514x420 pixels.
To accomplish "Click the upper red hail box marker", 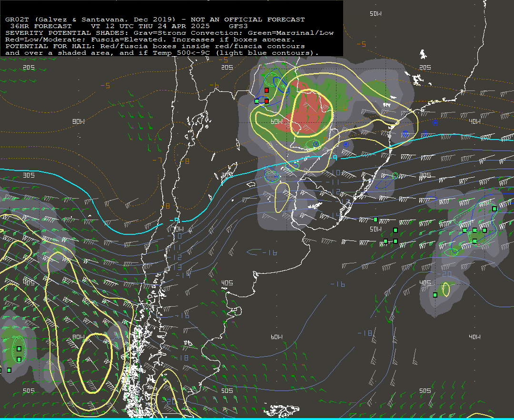I will 267,90.
